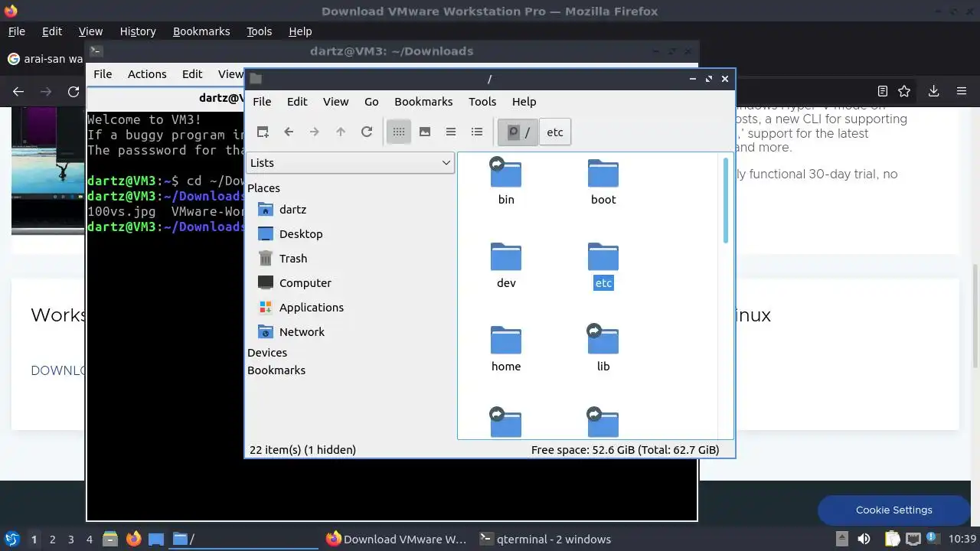Open file manager View menu

point(335,101)
